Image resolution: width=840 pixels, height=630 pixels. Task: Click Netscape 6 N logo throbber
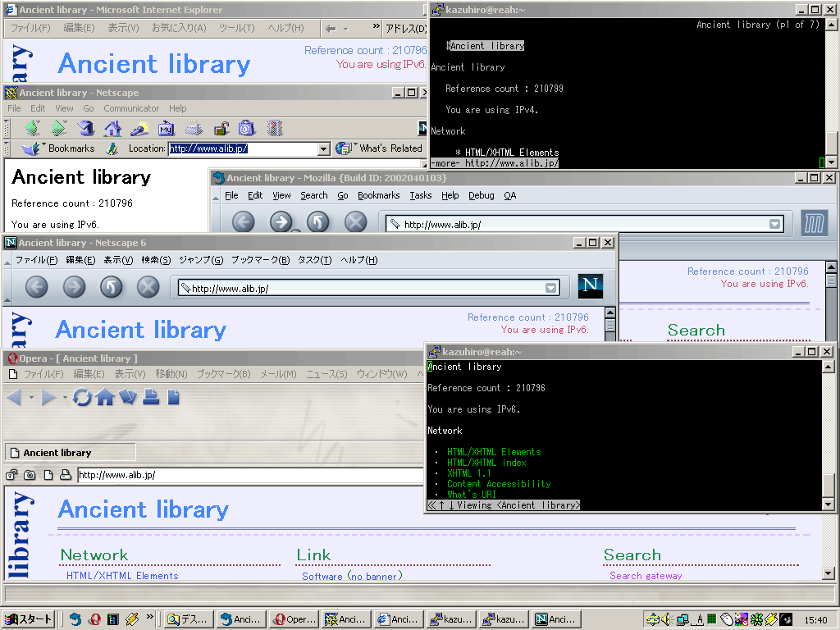(591, 286)
